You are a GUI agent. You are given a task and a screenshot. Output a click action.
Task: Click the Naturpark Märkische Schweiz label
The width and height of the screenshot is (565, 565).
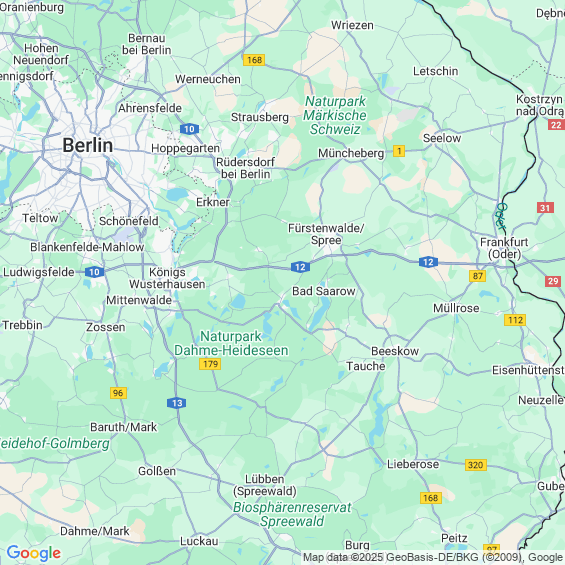pyautogui.click(x=335, y=115)
